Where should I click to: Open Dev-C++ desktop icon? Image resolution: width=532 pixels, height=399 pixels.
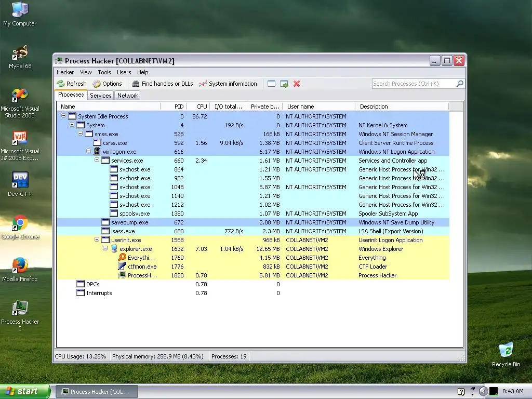pyautogui.click(x=20, y=184)
